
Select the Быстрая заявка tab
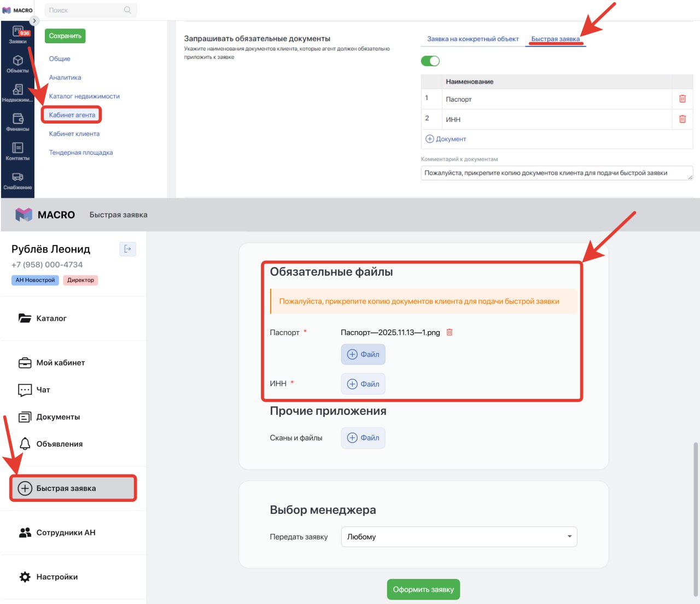(555, 39)
